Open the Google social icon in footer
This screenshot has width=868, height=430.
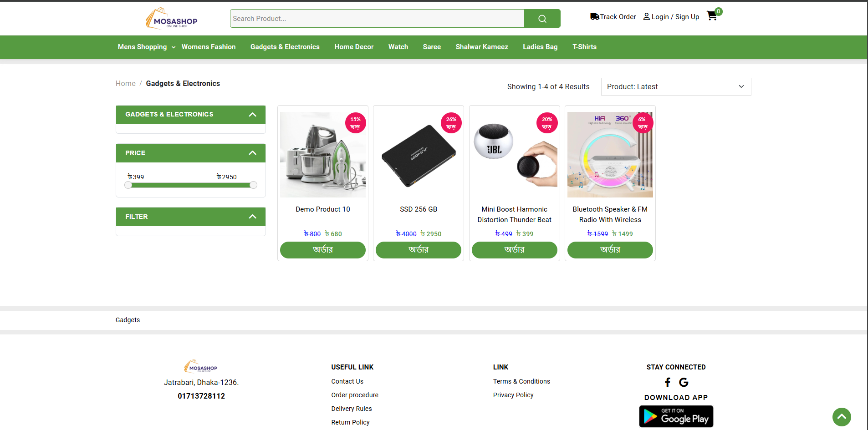(x=684, y=382)
